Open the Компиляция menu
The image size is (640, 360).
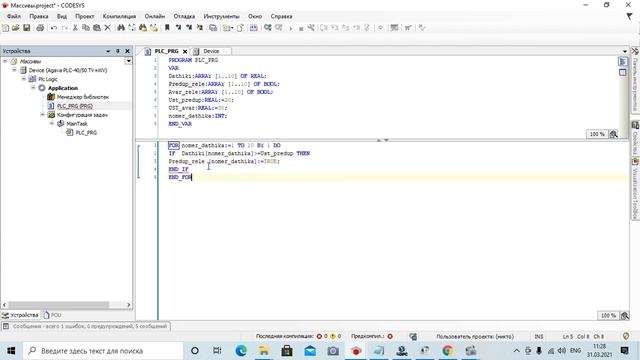click(x=119, y=16)
